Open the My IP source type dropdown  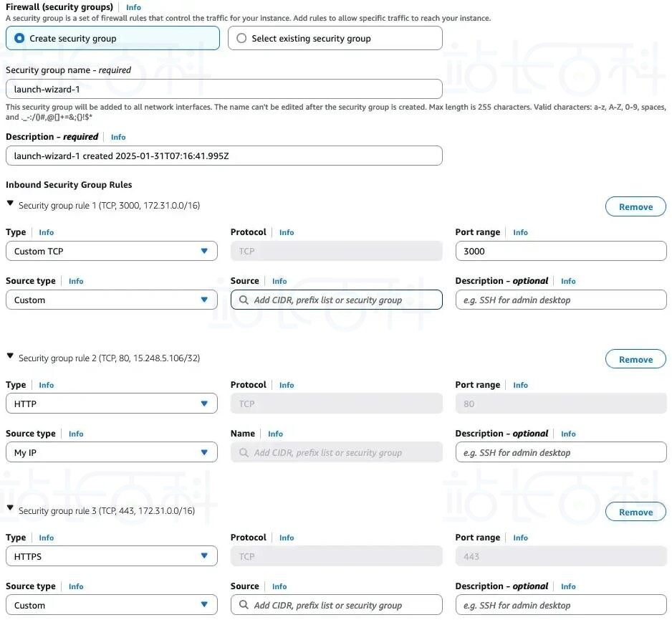(112, 453)
